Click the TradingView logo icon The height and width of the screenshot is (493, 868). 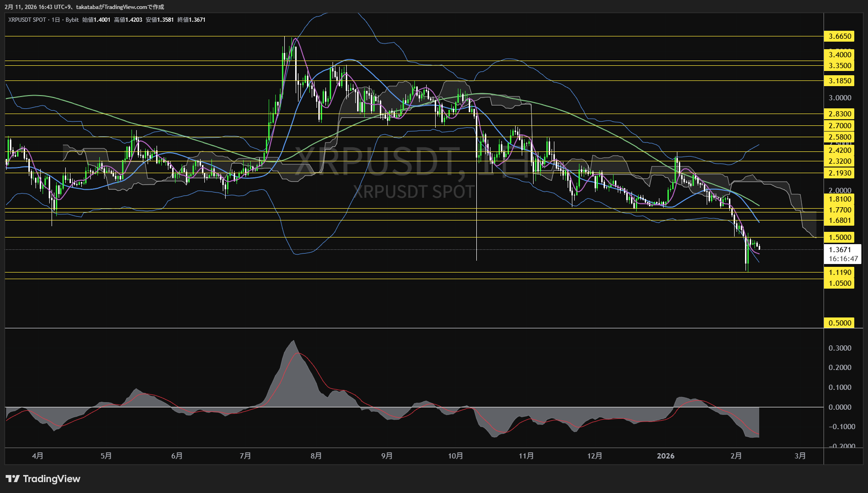click(13, 479)
